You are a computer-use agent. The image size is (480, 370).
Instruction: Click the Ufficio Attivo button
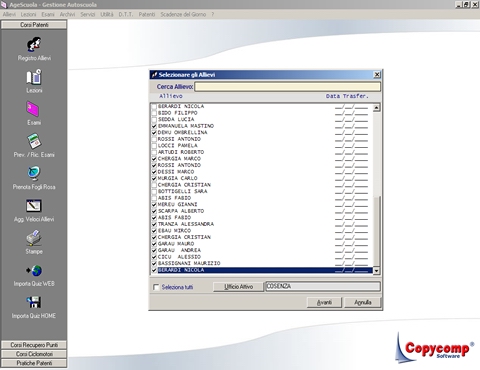238,287
